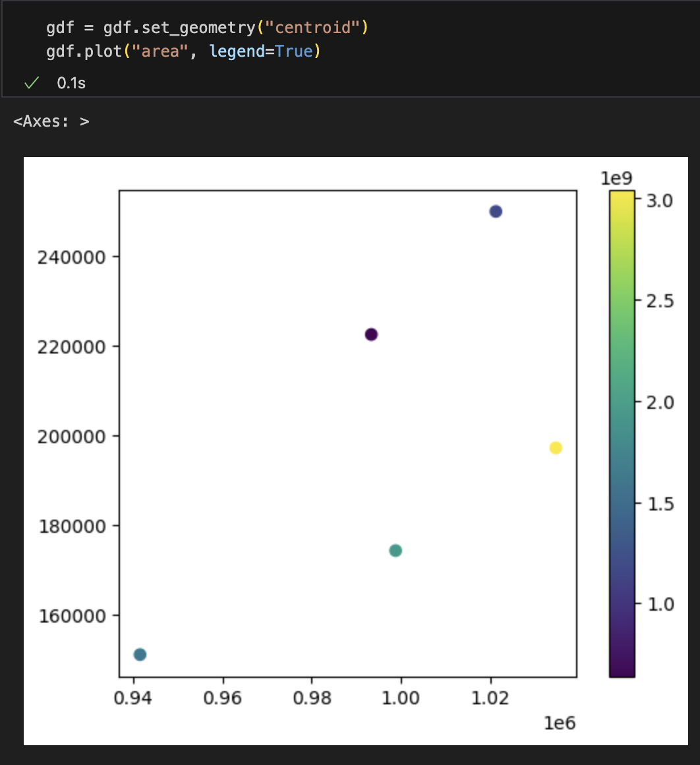Click the <Axes: > output text
Image resolution: width=700 pixels, height=765 pixels.
pyautogui.click(x=51, y=121)
